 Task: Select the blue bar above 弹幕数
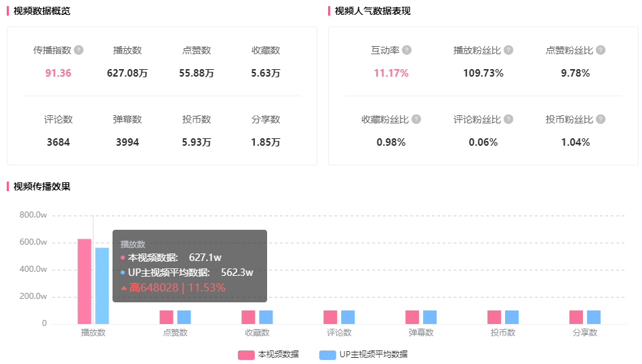tap(430, 317)
